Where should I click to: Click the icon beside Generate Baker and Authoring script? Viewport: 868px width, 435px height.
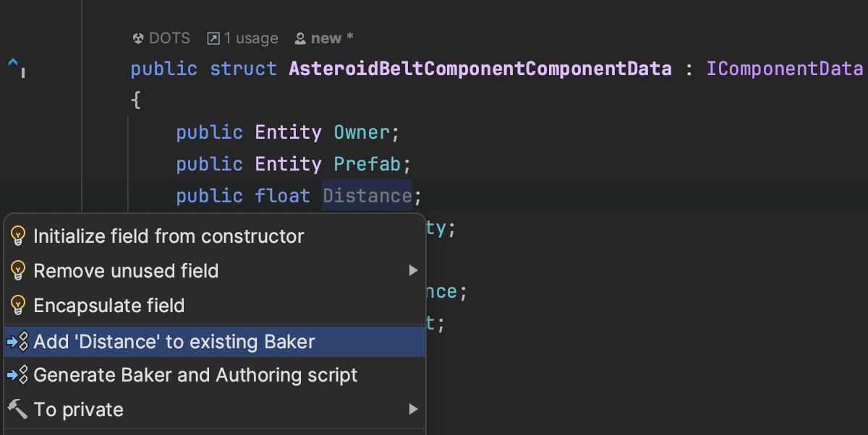tap(17, 375)
